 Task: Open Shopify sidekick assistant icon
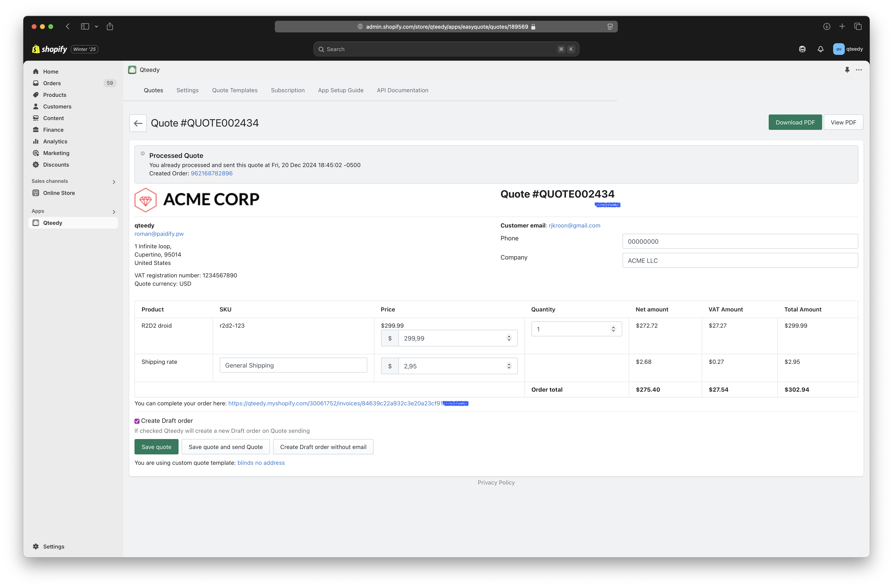(802, 49)
